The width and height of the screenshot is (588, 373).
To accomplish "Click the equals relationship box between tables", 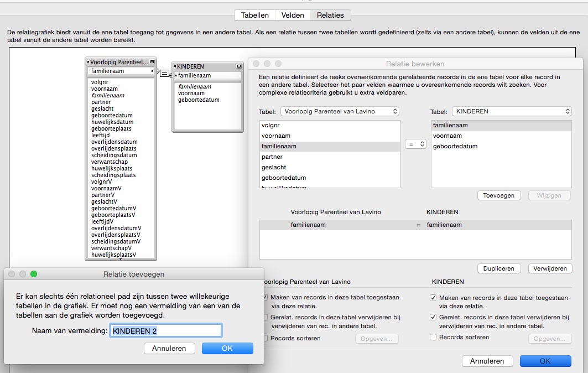I will [164, 73].
